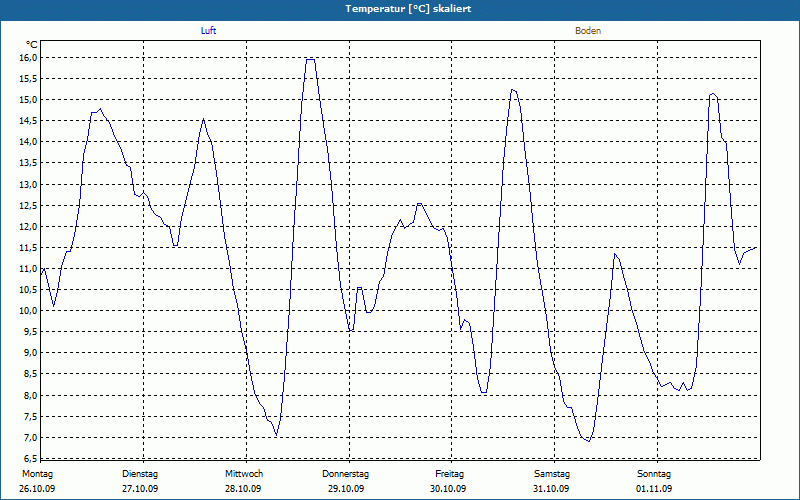
Task: Click the 14,5 y-axis value
Action: click(x=29, y=121)
